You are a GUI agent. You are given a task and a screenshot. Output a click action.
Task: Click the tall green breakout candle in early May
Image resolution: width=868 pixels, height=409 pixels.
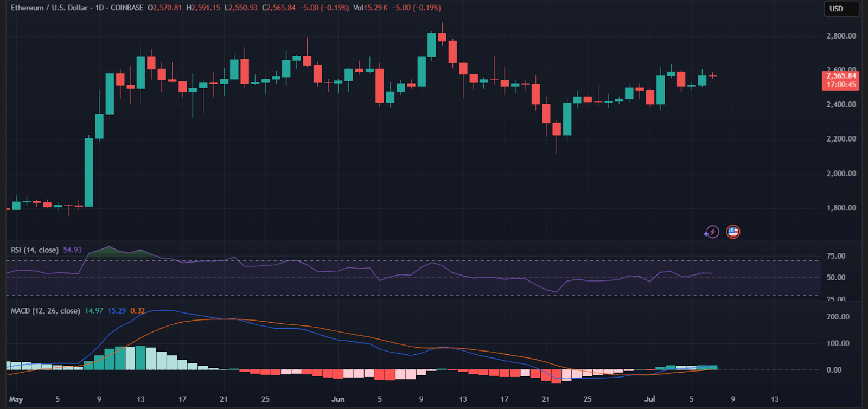coord(88,172)
